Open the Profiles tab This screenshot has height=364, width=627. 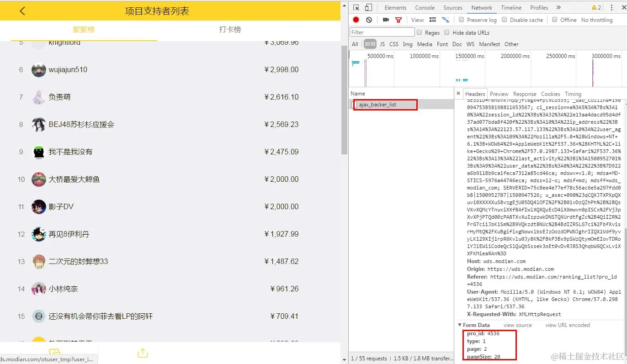point(539,8)
